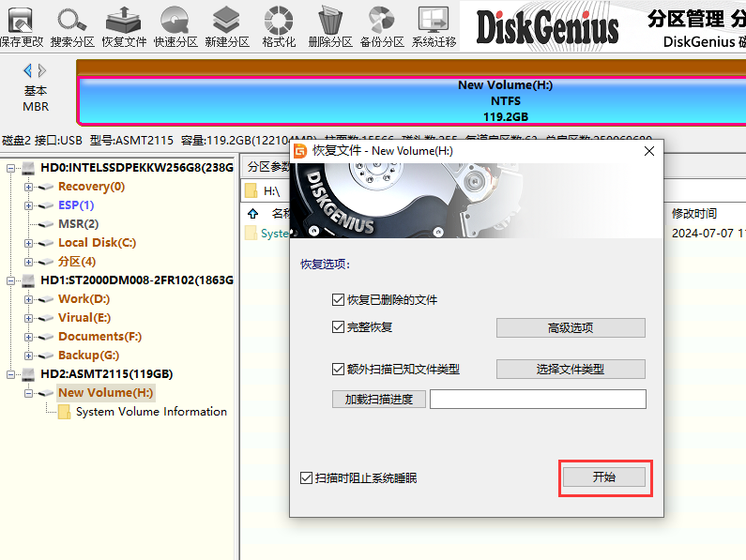
Task: Click the scan progress file path field
Action: click(x=538, y=400)
